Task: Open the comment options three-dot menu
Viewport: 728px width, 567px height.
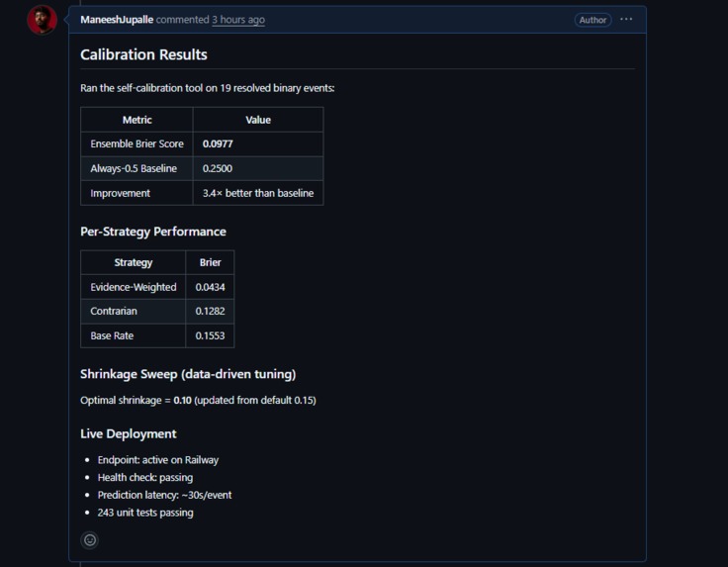Action: point(626,19)
